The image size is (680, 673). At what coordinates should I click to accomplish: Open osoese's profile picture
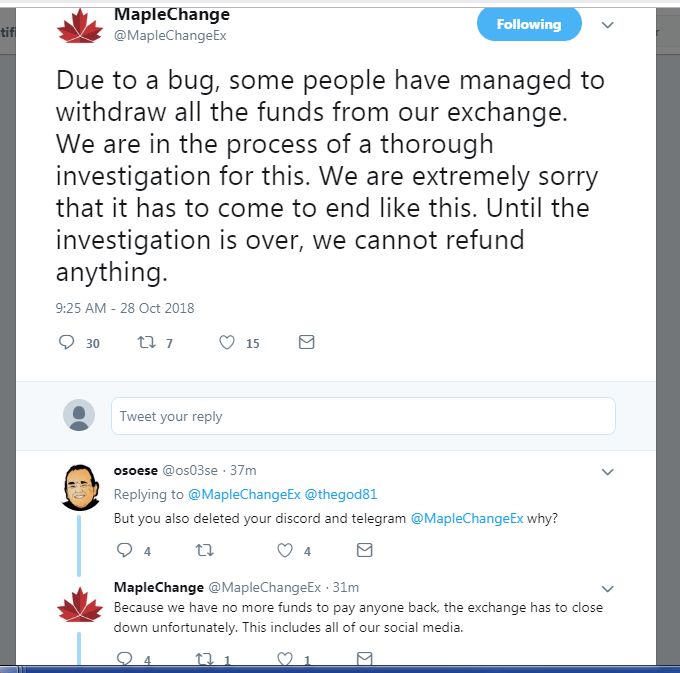click(x=79, y=487)
